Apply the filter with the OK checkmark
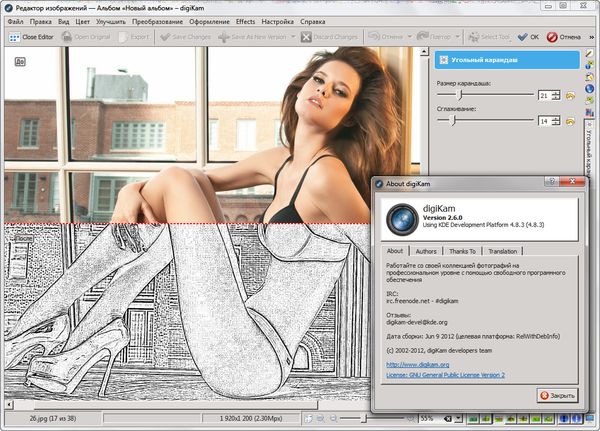The width and height of the screenshot is (600, 431). (x=528, y=37)
